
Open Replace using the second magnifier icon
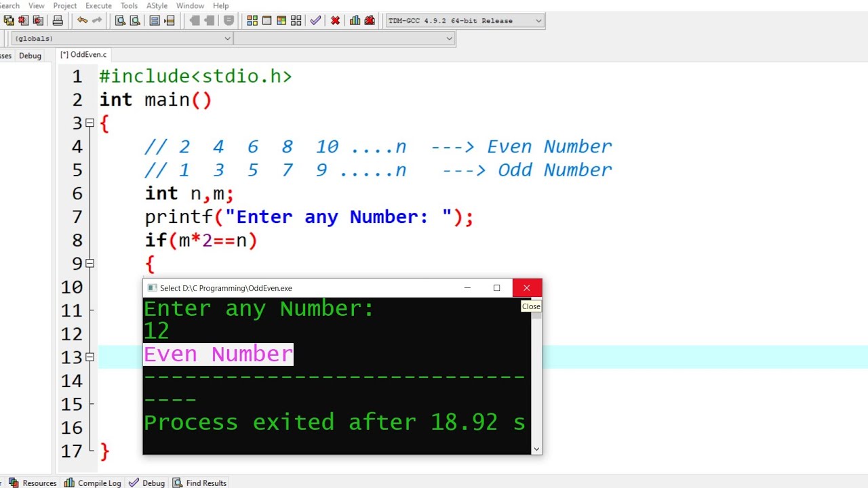pyautogui.click(x=135, y=20)
